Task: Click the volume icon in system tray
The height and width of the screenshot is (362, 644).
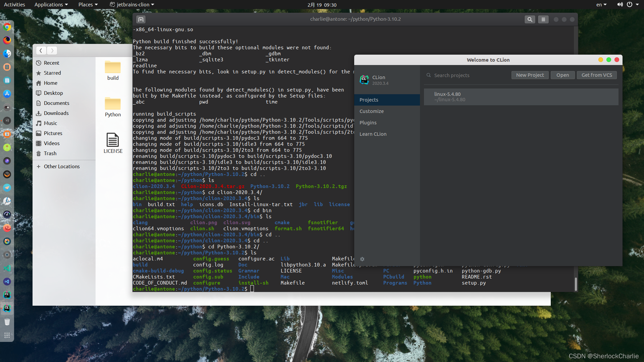Action: pos(619,4)
